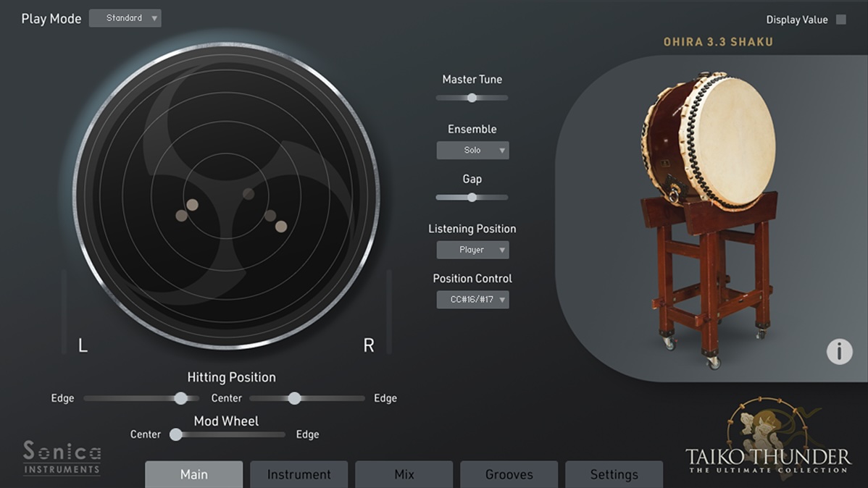Open the Listening Position dropdown showing Player
Image resolution: width=868 pixels, height=488 pixels.
tap(472, 249)
